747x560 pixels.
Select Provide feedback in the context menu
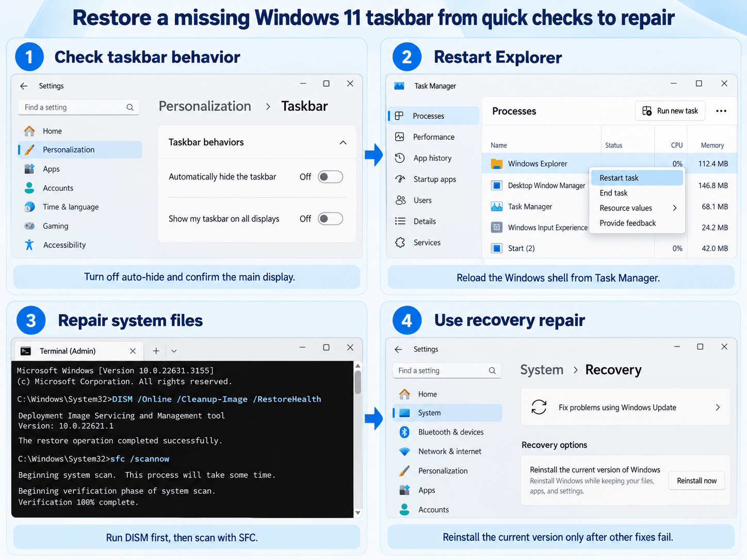click(637, 223)
